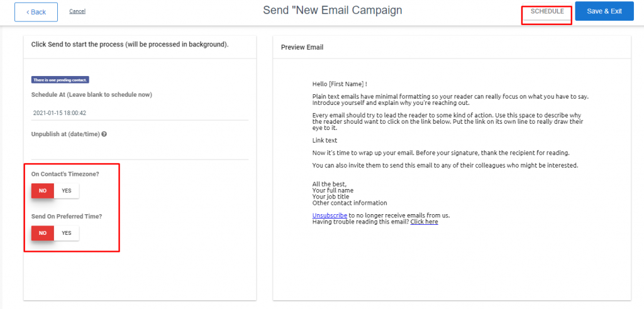Click Save & Exit
644x309 pixels.
click(x=604, y=11)
